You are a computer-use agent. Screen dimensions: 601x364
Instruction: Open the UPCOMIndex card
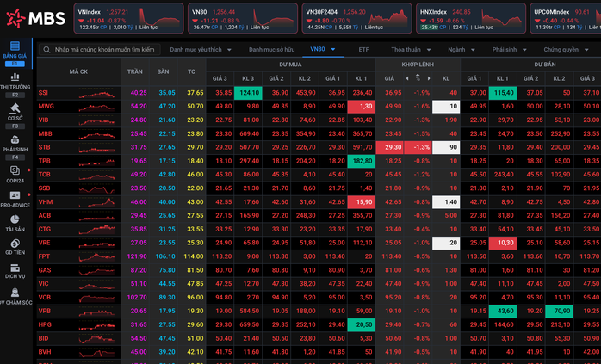point(566,18)
